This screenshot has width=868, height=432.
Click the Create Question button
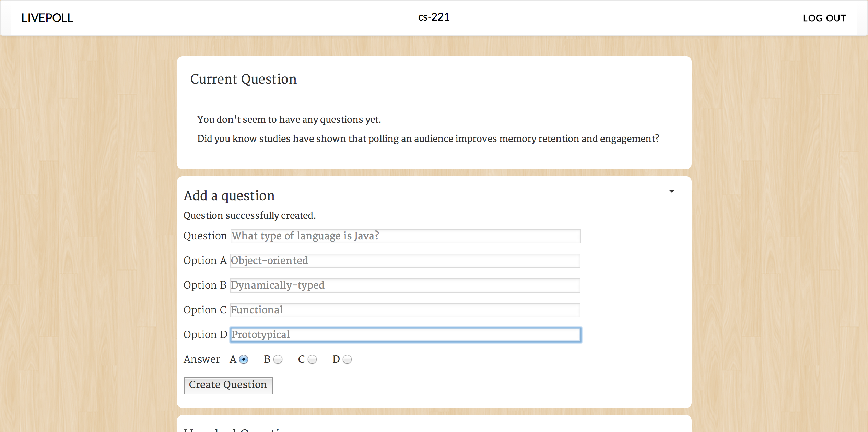pyautogui.click(x=228, y=385)
